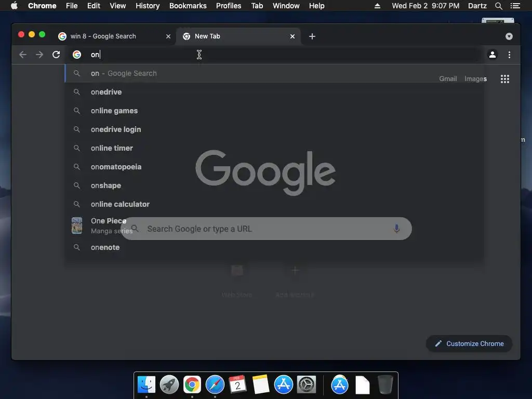Open the Bookmarks menu
This screenshot has height=399, width=532.
point(188,6)
